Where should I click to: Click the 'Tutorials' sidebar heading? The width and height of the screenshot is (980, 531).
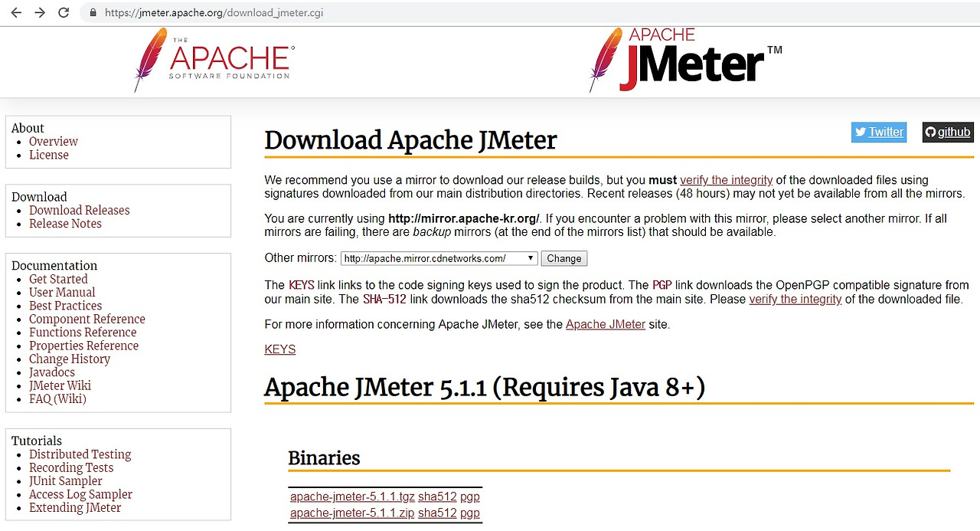[37, 441]
